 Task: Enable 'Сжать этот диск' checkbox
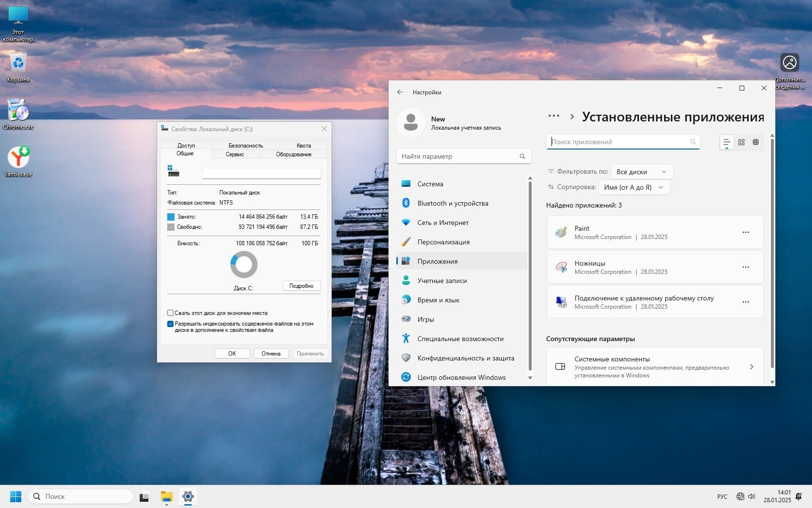click(x=171, y=313)
